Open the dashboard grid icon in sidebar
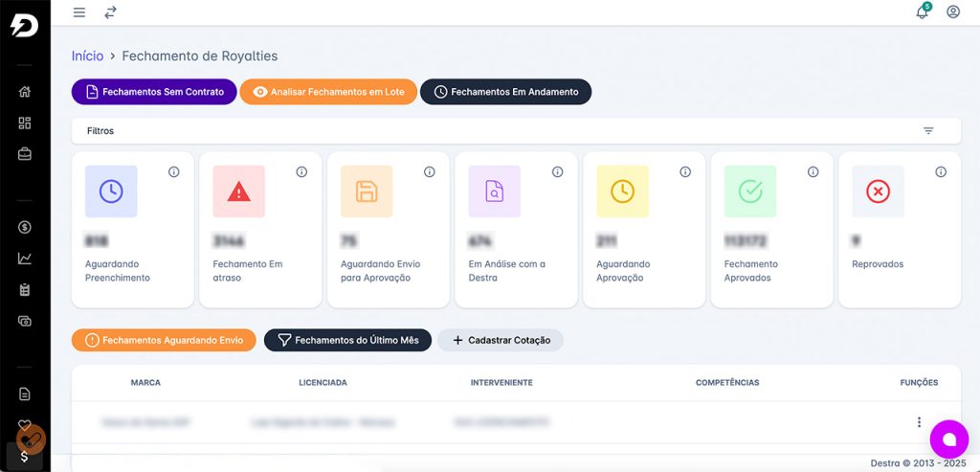 [25, 123]
